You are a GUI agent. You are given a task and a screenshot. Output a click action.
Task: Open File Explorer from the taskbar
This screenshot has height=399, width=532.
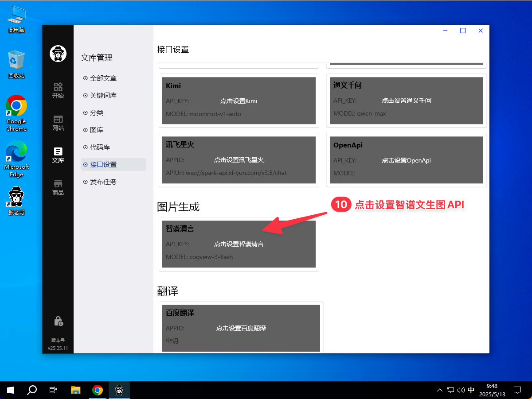[76, 390]
